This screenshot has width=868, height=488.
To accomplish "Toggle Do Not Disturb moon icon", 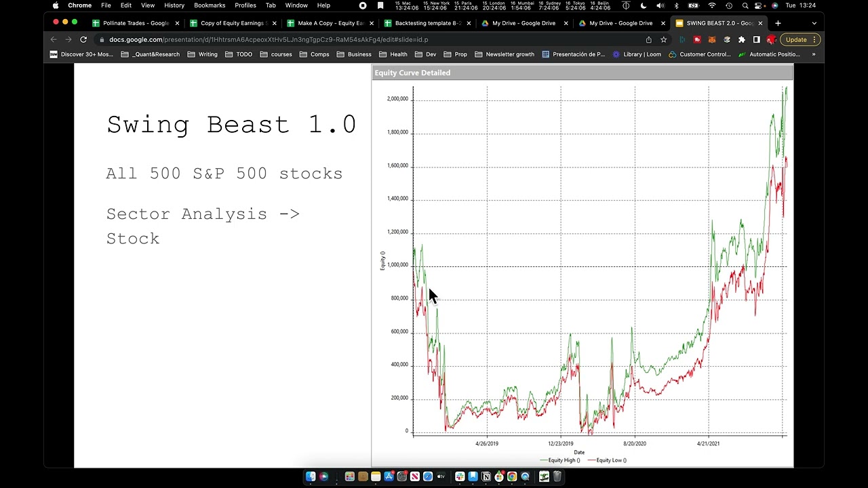I will point(644,5).
